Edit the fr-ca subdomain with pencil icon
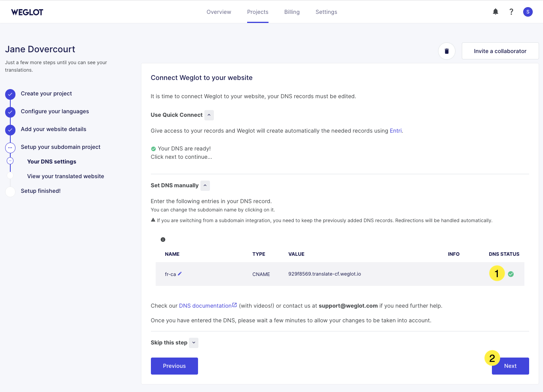The image size is (543, 392). [x=180, y=274]
